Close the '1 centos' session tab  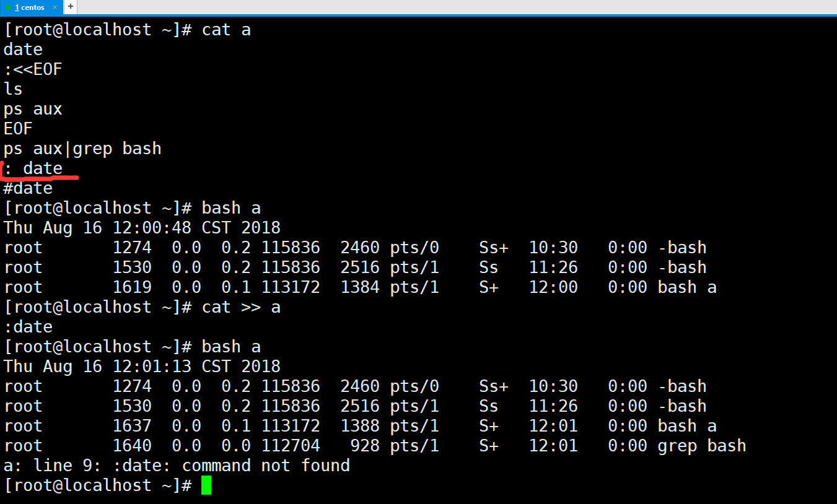click(x=55, y=7)
